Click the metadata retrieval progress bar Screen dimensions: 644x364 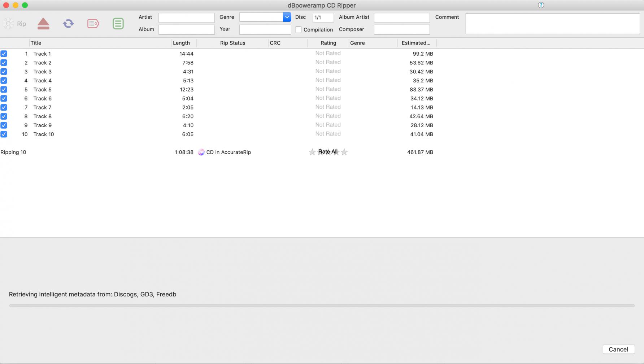click(322, 306)
